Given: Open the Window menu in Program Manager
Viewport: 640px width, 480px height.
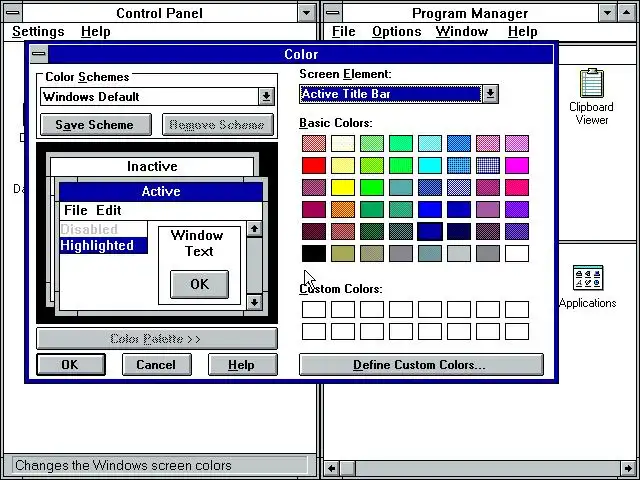Looking at the screenshot, I should (462, 31).
